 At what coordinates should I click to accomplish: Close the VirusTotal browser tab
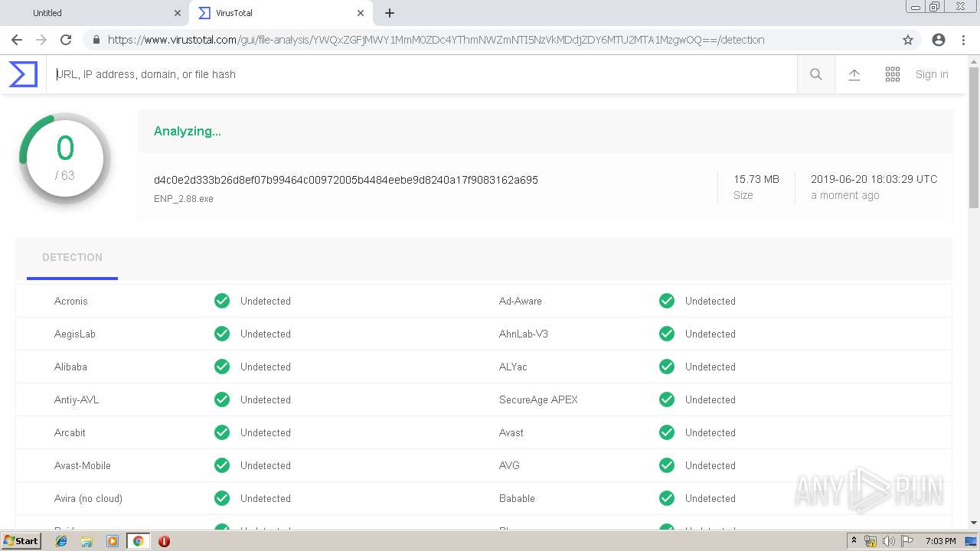click(x=360, y=13)
